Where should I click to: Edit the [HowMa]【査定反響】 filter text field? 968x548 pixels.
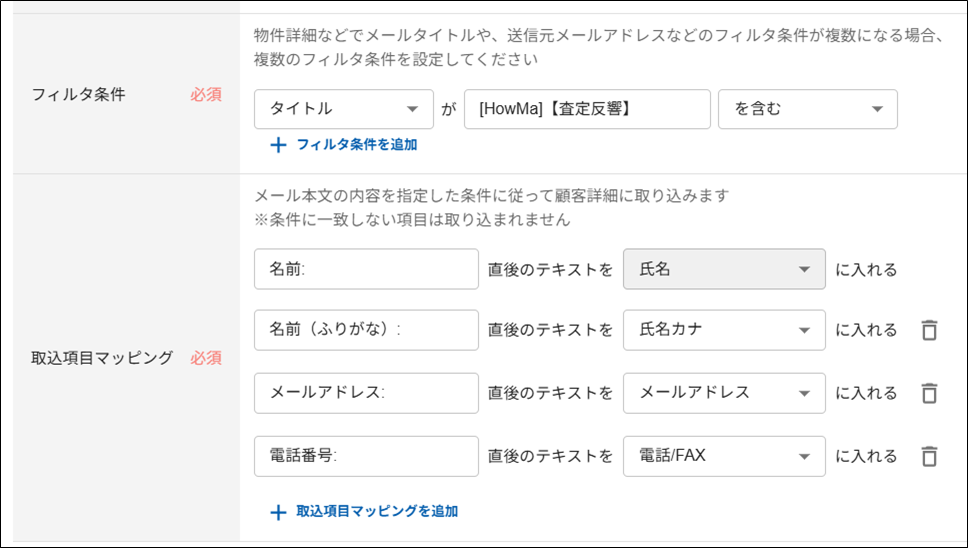pyautogui.click(x=587, y=109)
